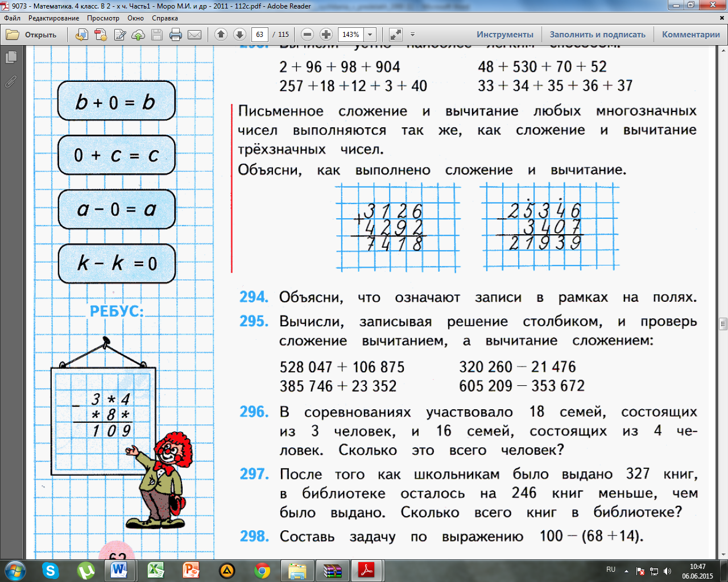Click the sign and edit document icon
Image resolution: width=728 pixels, height=582 pixels.
119,35
